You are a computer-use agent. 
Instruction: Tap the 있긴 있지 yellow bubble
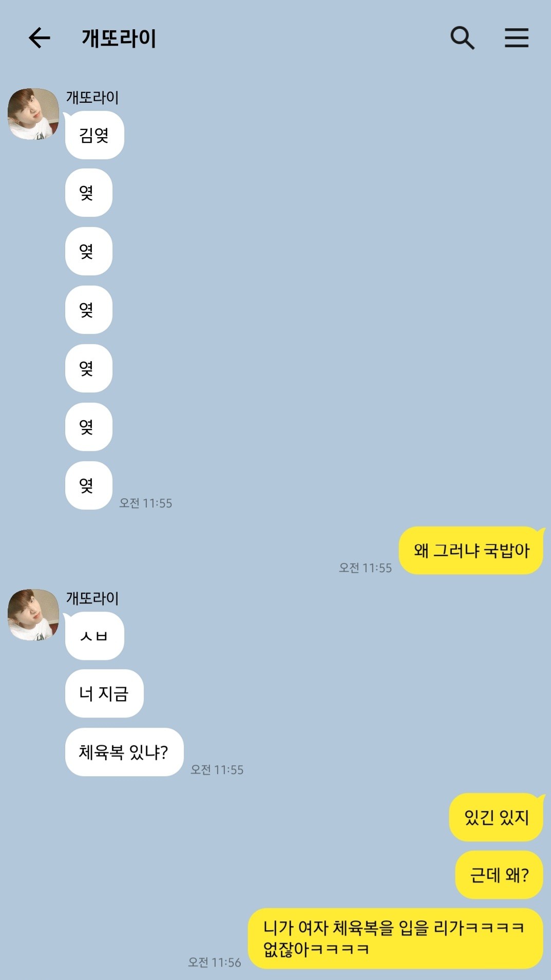[496, 817]
